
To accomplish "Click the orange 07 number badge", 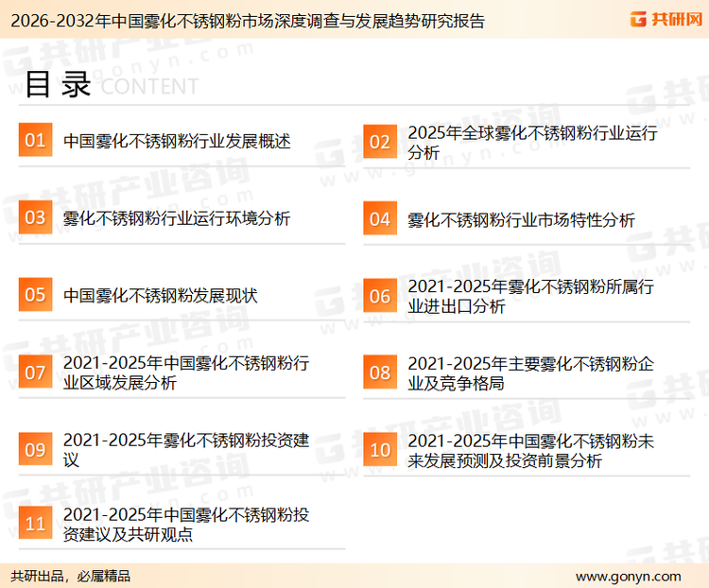I will click(35, 372).
